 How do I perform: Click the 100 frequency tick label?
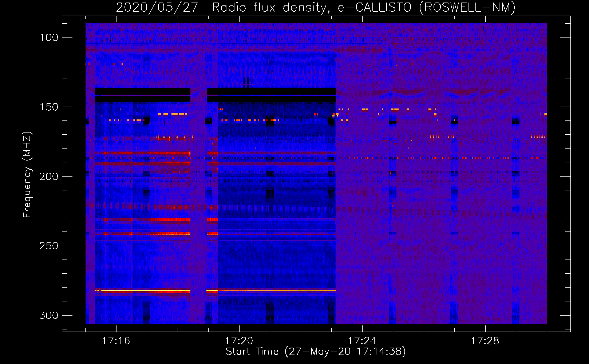tap(49, 37)
